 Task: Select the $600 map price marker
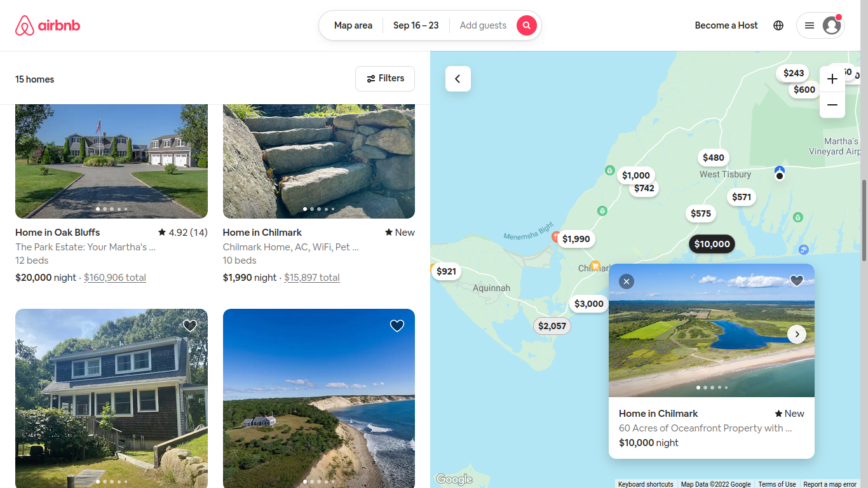click(x=804, y=90)
